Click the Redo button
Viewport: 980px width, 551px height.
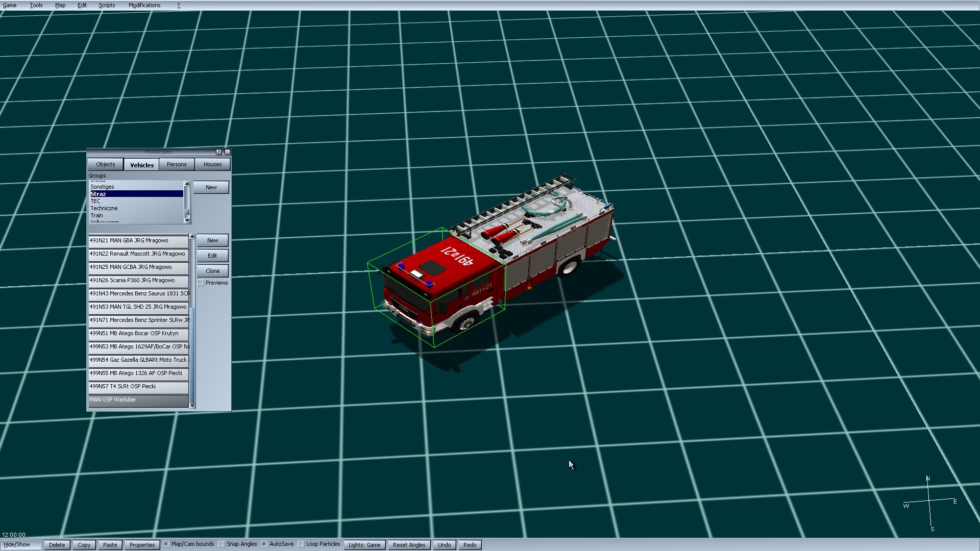point(470,545)
